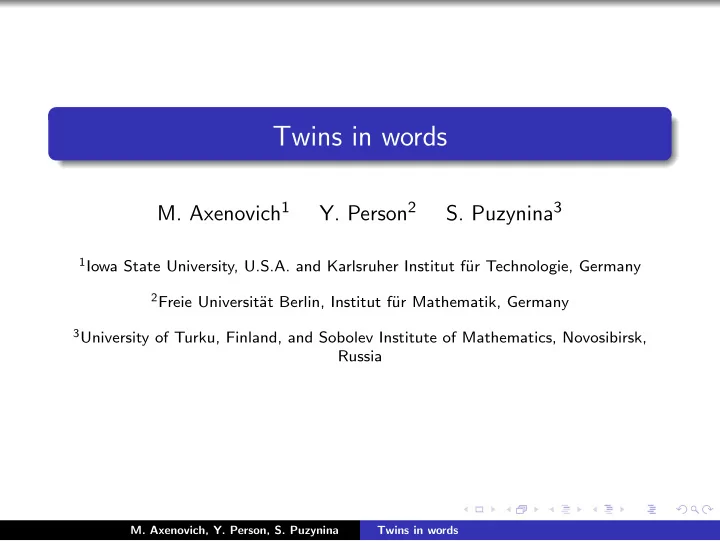This screenshot has height=541, width=720.
Task: Jump to previous subsection with the left arrow
Action: coord(551,509)
